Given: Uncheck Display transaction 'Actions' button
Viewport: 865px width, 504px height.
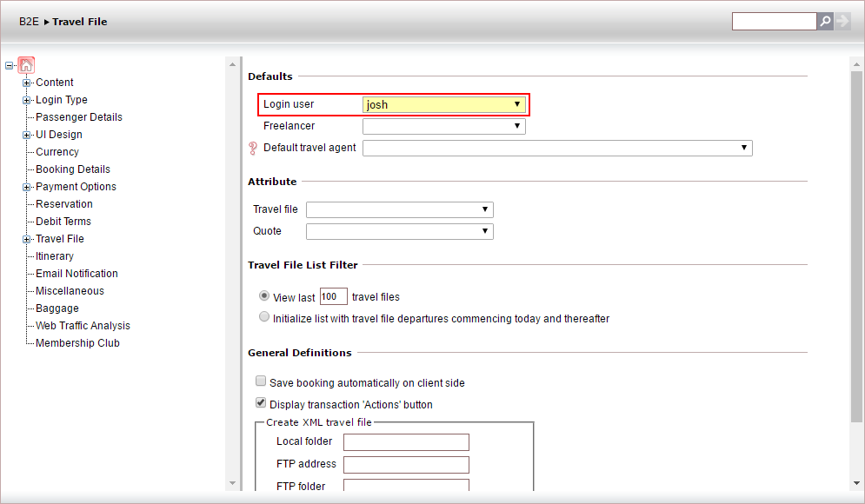Looking at the screenshot, I should click(x=261, y=403).
